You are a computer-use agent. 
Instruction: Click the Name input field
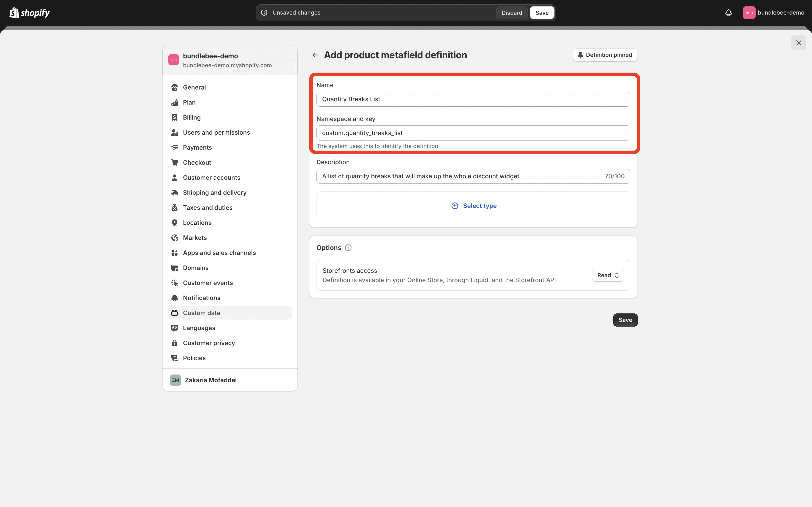(473, 99)
